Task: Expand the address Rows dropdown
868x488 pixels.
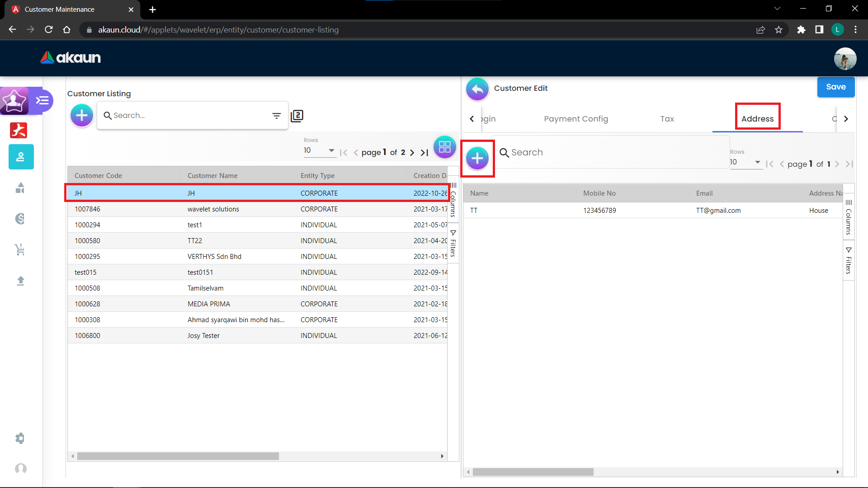Action: tap(745, 162)
